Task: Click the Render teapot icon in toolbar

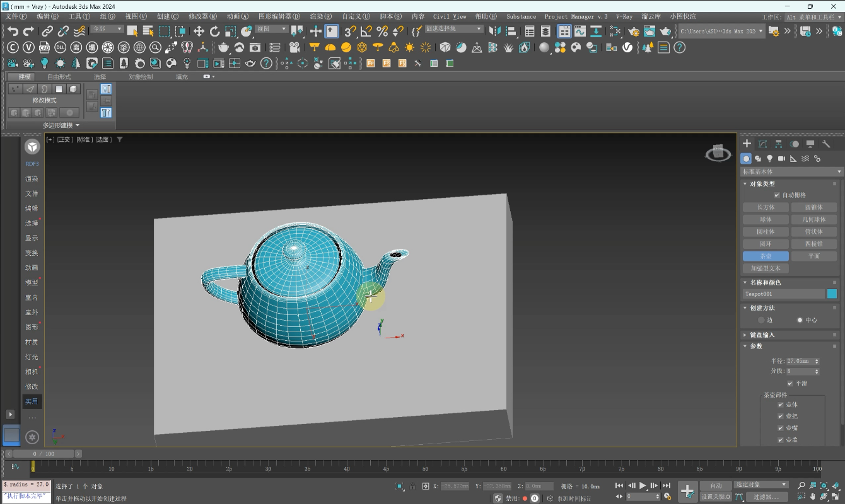Action: coord(666,31)
